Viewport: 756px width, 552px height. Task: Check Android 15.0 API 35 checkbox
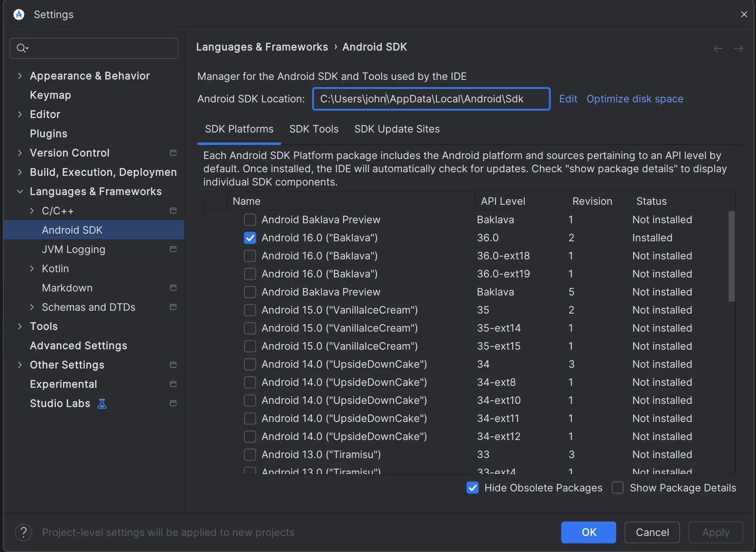click(250, 310)
